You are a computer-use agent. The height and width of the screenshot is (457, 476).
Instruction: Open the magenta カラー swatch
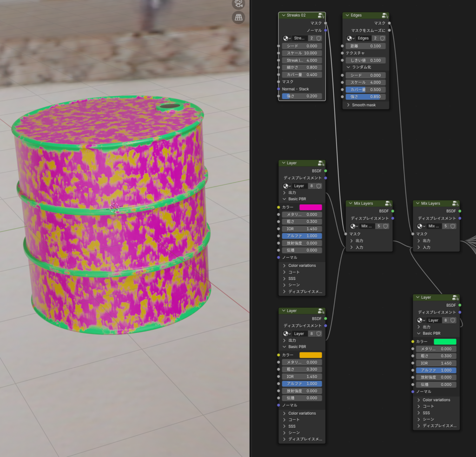click(x=311, y=207)
